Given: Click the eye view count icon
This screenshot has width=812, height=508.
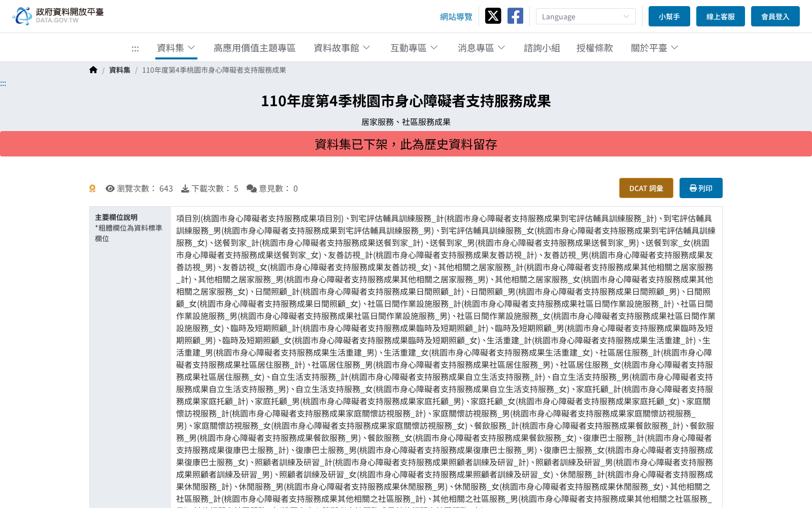Looking at the screenshot, I should (110, 188).
